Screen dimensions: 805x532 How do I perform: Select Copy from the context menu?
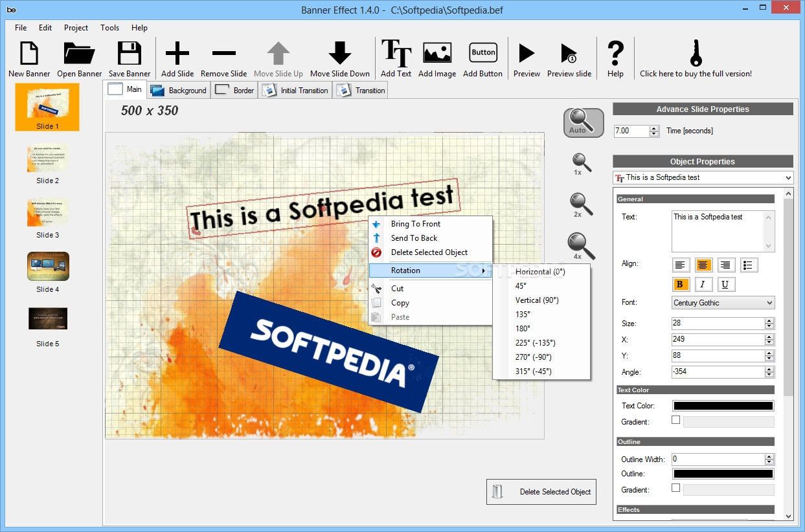click(x=431, y=303)
